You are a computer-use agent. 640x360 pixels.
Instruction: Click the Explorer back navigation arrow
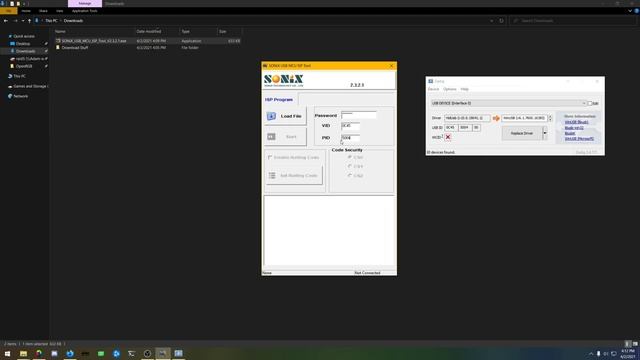pos(6,21)
